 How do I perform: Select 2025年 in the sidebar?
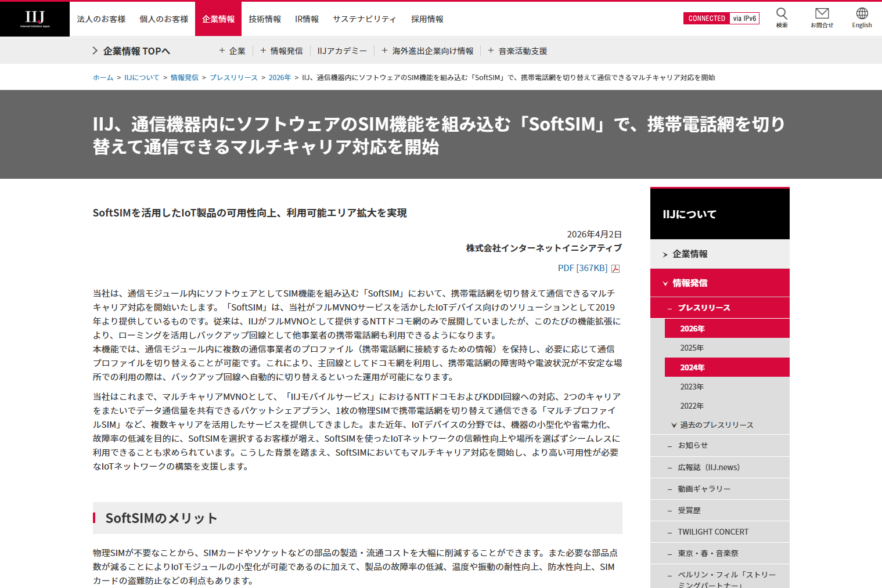[727, 348]
